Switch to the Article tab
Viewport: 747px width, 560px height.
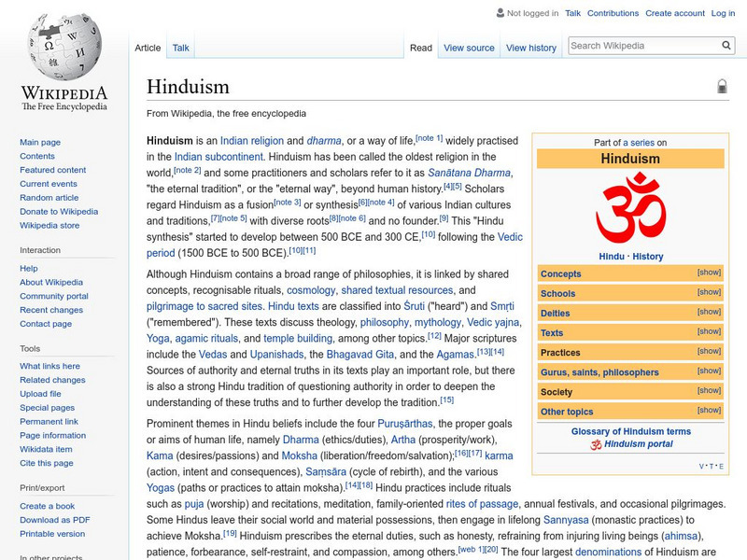pyautogui.click(x=148, y=48)
